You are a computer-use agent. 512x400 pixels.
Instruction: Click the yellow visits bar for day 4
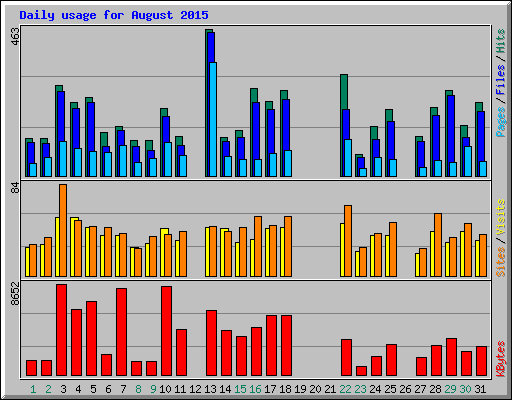(73, 247)
